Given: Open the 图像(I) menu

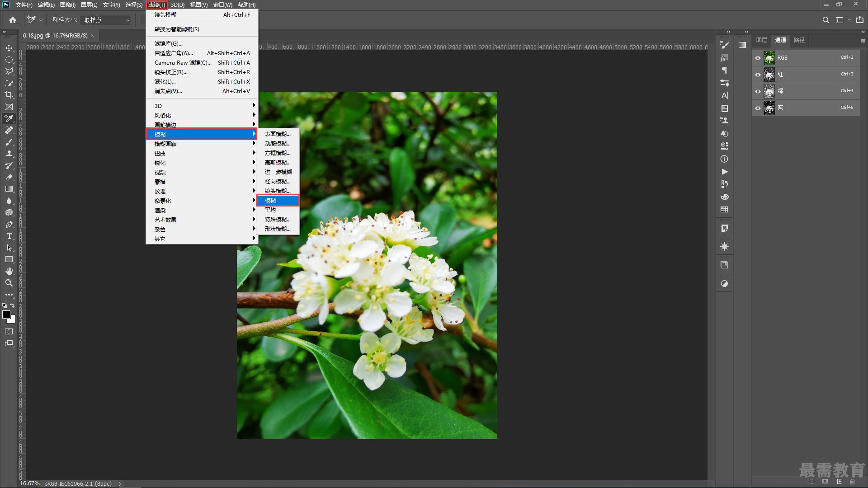Looking at the screenshot, I should (x=68, y=5).
